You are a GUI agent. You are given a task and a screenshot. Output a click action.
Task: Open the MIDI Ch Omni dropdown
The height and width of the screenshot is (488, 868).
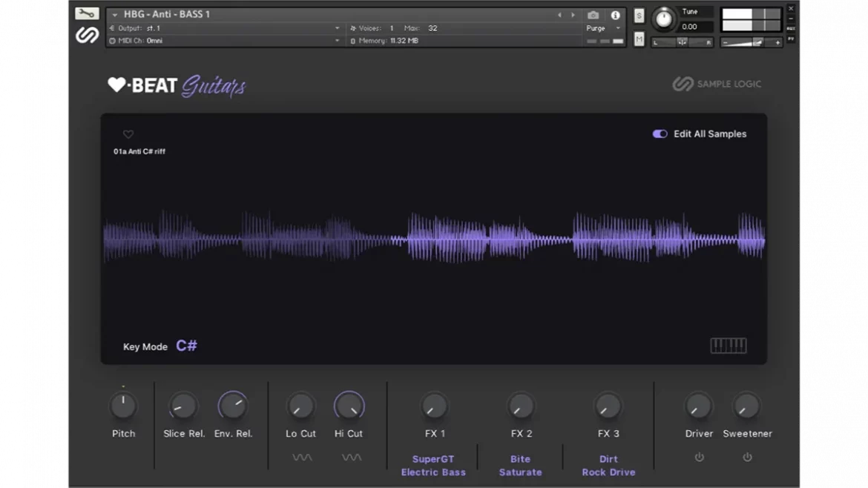coord(224,41)
